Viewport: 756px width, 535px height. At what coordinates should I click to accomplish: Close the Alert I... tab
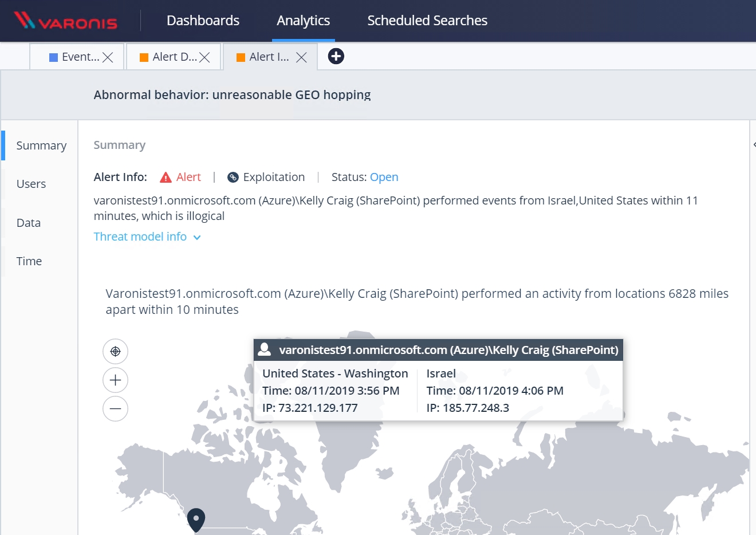301,57
